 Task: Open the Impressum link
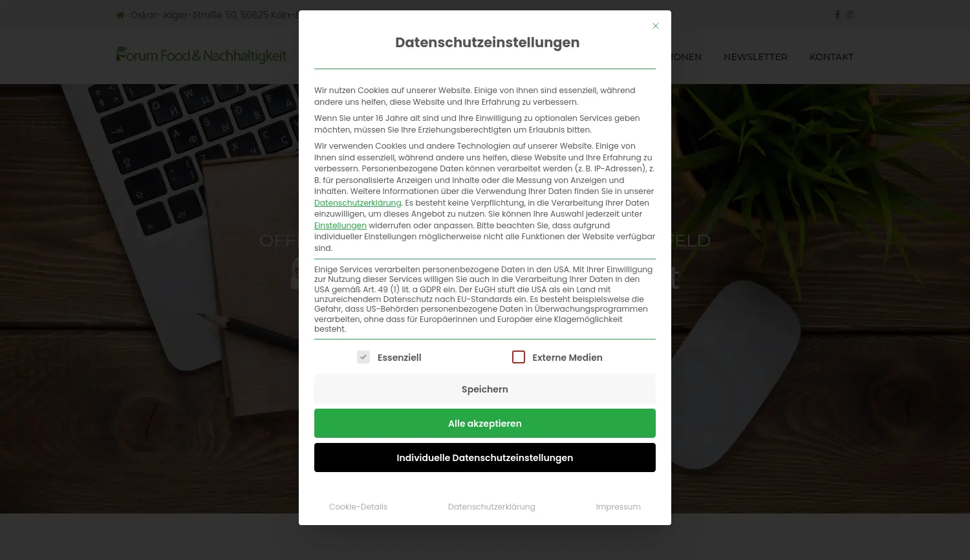[618, 507]
